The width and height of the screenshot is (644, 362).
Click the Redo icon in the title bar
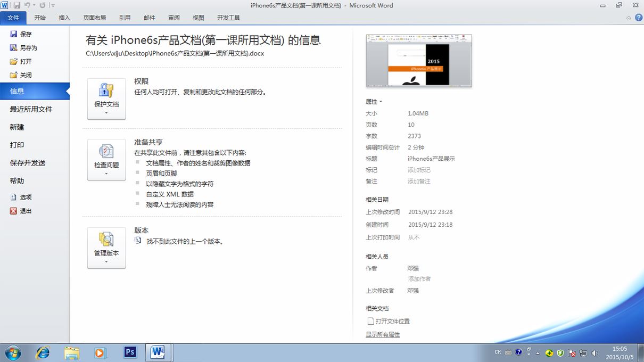click(x=42, y=5)
